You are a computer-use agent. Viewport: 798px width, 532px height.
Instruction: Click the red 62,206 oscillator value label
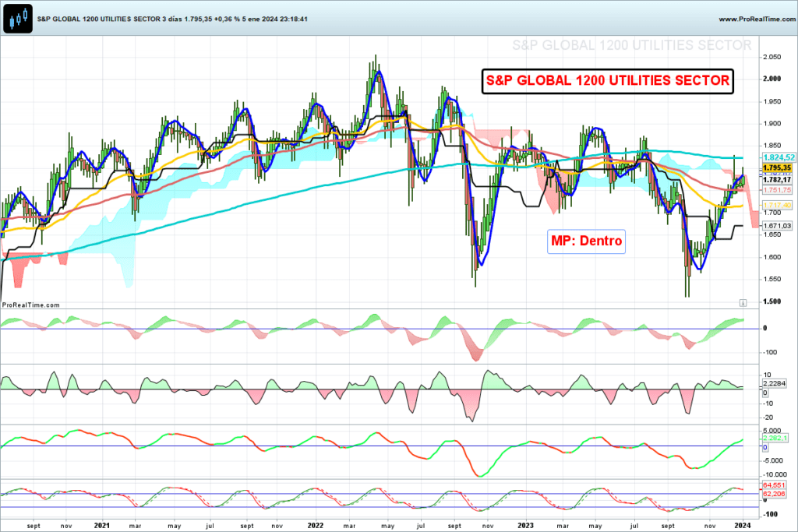click(774, 494)
